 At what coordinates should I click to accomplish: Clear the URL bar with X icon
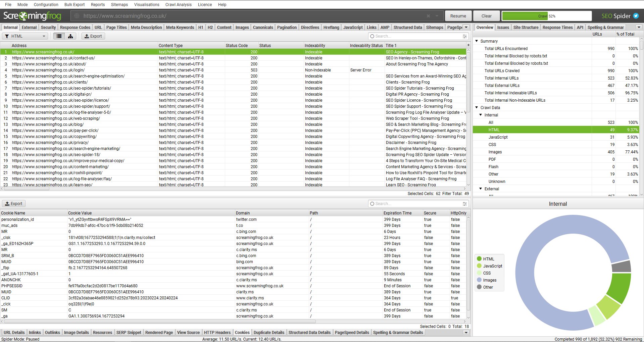pos(428,16)
